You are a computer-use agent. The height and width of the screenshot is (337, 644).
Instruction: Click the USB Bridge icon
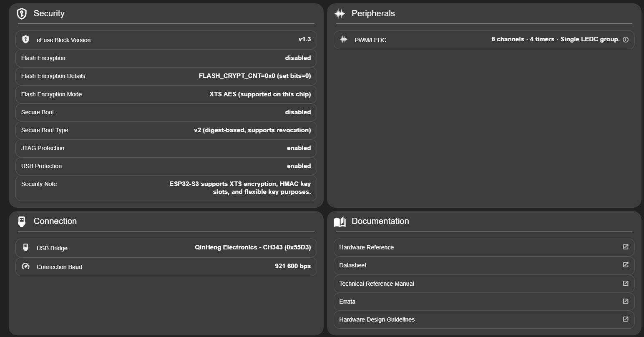[x=26, y=248]
